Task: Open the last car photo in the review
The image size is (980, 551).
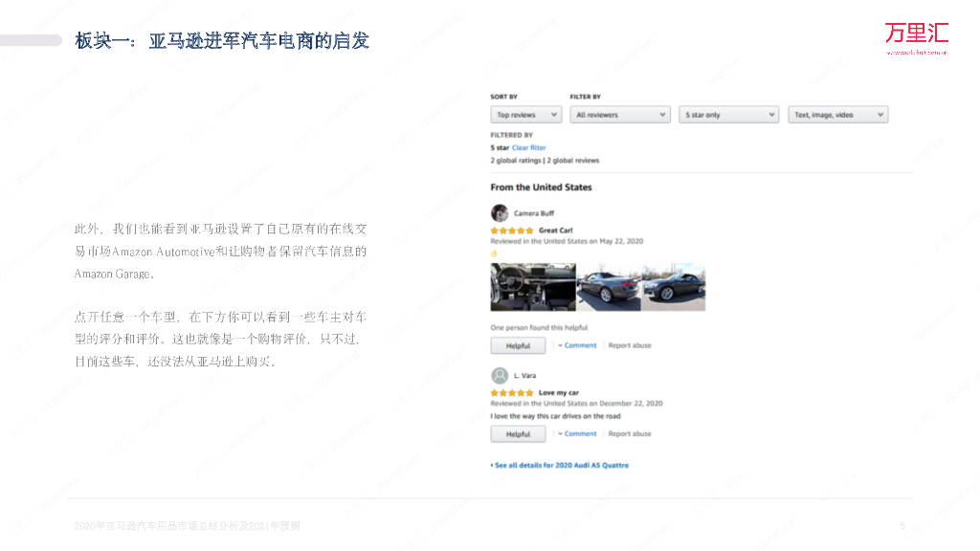Action: [x=674, y=287]
